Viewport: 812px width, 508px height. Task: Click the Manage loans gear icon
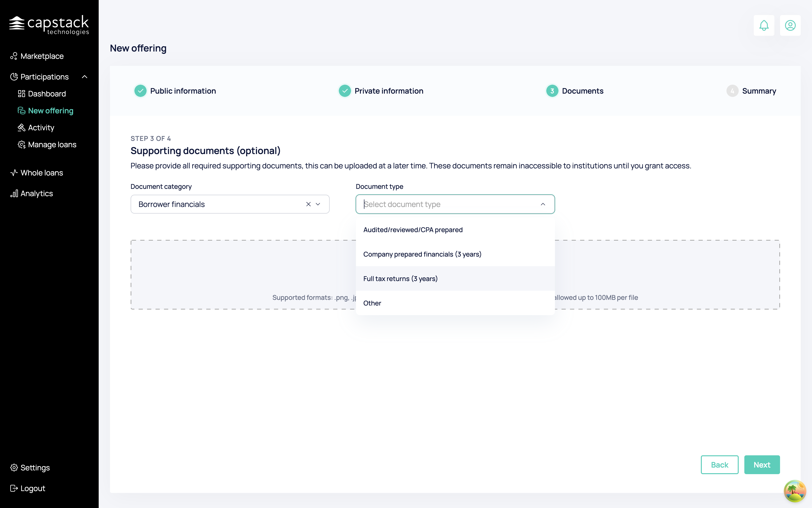(x=21, y=144)
